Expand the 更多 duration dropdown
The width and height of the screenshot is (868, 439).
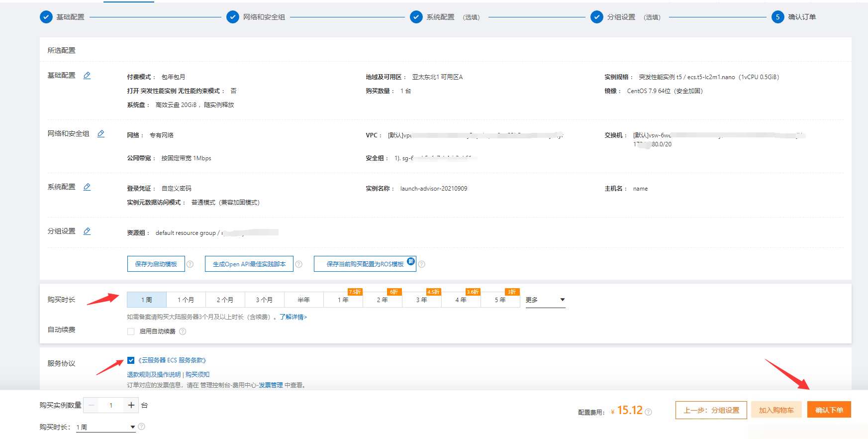pos(545,300)
